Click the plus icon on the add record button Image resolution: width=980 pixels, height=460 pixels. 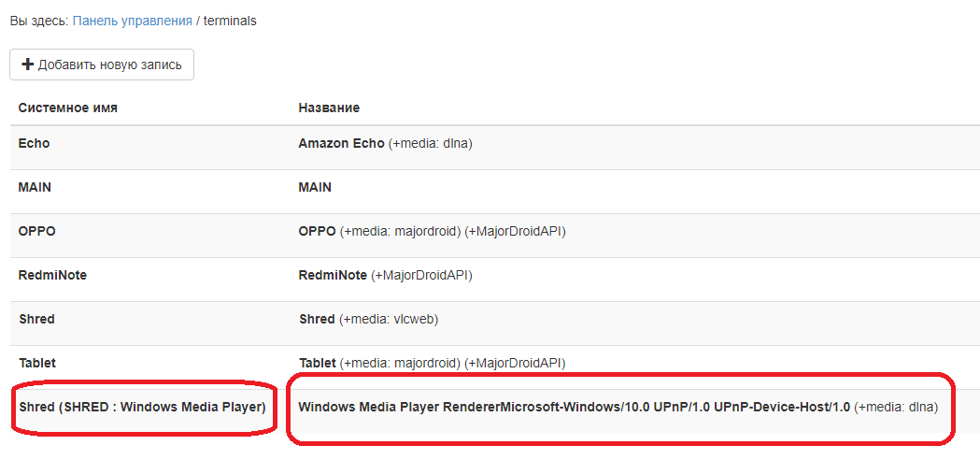tap(27, 65)
